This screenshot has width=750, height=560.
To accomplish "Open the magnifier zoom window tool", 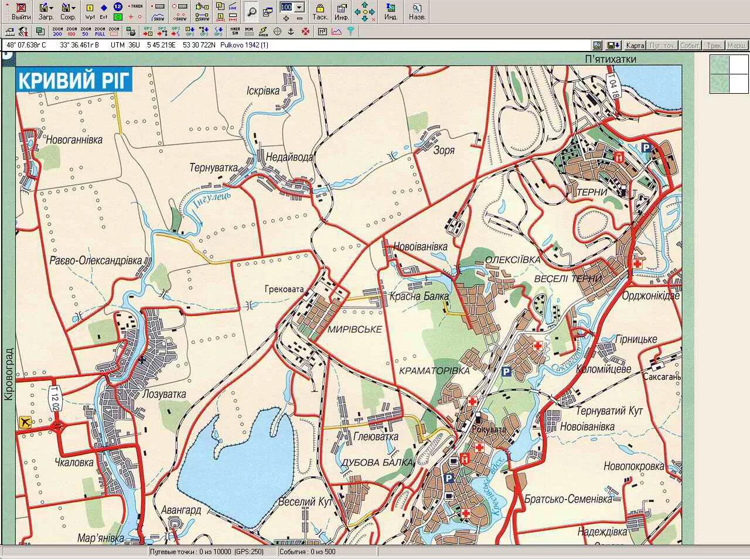I will tap(251, 12).
